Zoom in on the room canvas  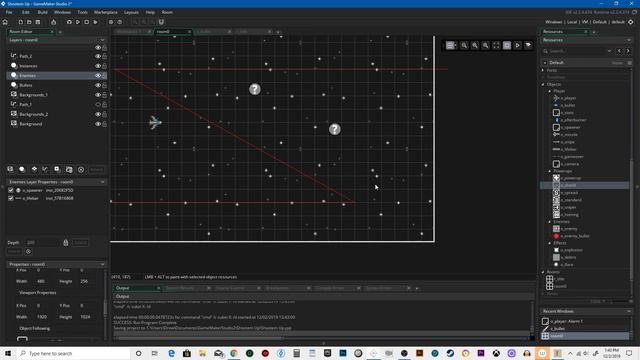tap(485, 45)
